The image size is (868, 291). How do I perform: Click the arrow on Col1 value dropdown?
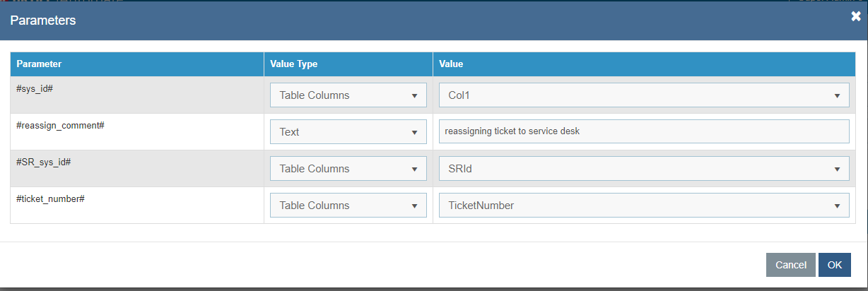pyautogui.click(x=837, y=95)
